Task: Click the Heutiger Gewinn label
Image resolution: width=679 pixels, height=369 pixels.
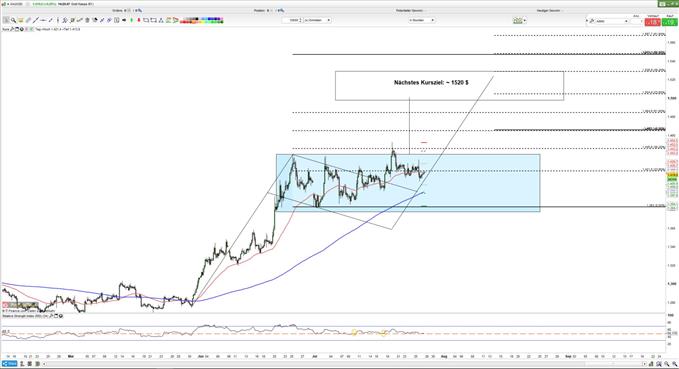Action: [x=548, y=10]
